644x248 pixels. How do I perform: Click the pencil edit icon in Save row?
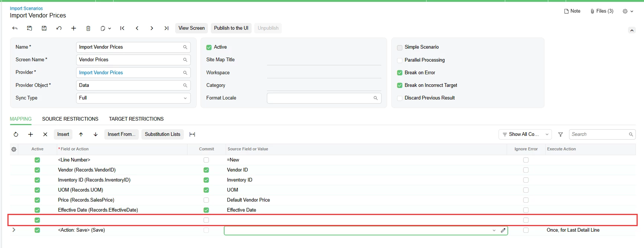pos(503,230)
